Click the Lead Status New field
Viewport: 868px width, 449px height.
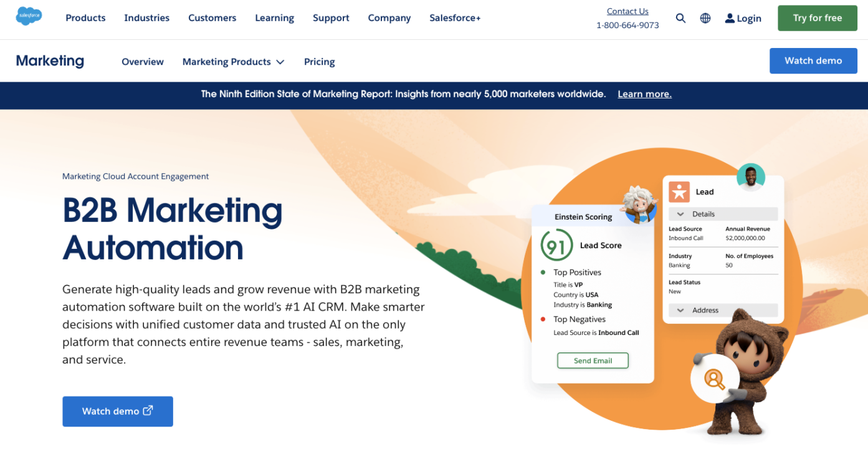(x=684, y=287)
